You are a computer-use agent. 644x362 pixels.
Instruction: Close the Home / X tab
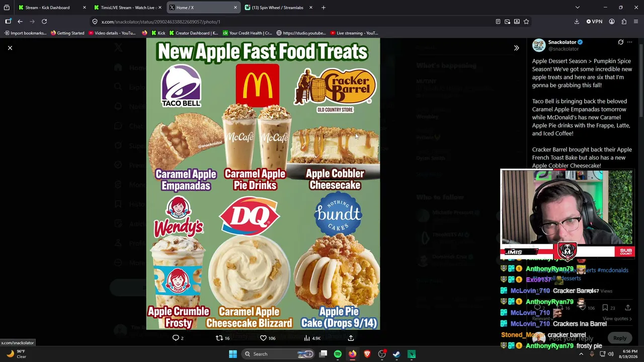[x=235, y=8]
